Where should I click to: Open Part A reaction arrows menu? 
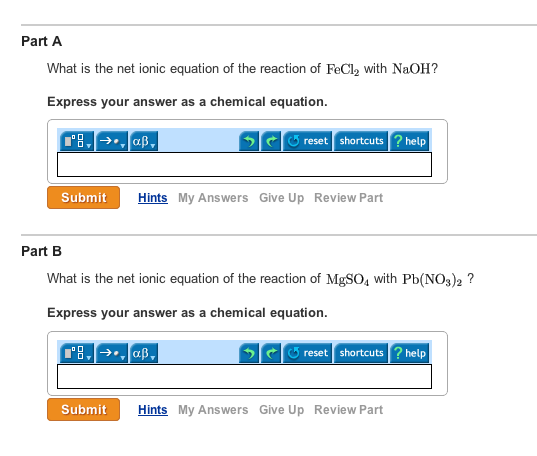coord(112,141)
